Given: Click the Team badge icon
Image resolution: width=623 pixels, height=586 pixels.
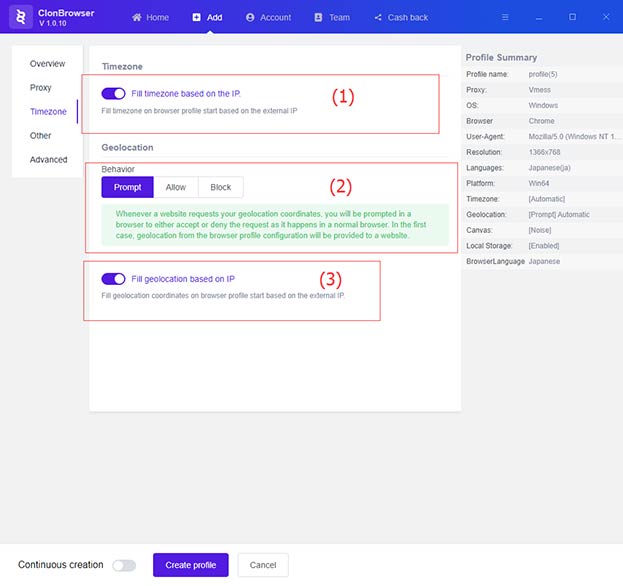Looking at the screenshot, I should (x=318, y=17).
